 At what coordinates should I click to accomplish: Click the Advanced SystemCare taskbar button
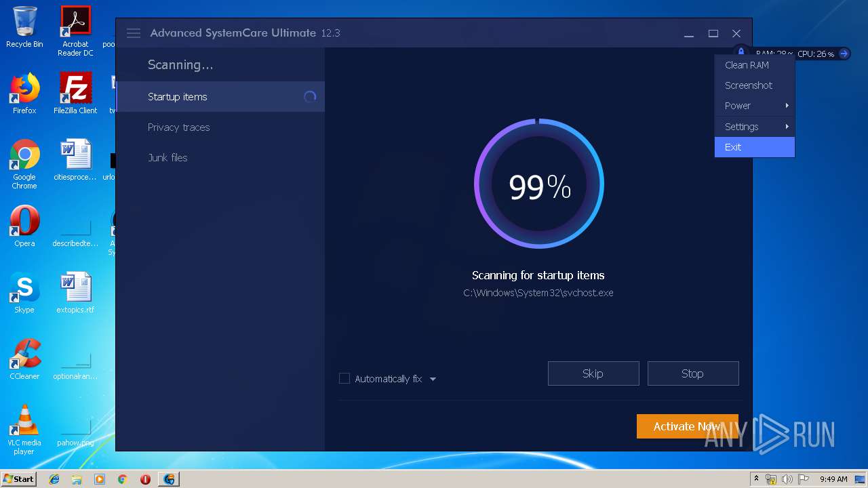tap(169, 479)
